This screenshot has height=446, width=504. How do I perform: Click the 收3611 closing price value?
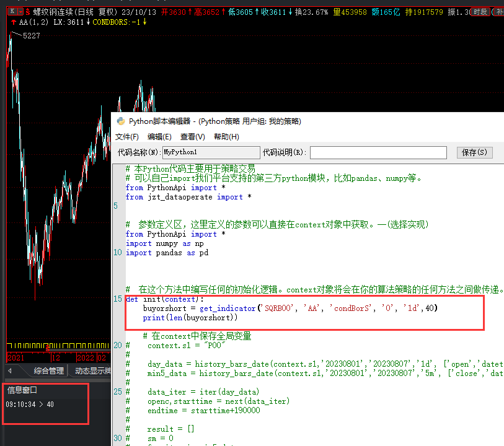click(x=276, y=12)
